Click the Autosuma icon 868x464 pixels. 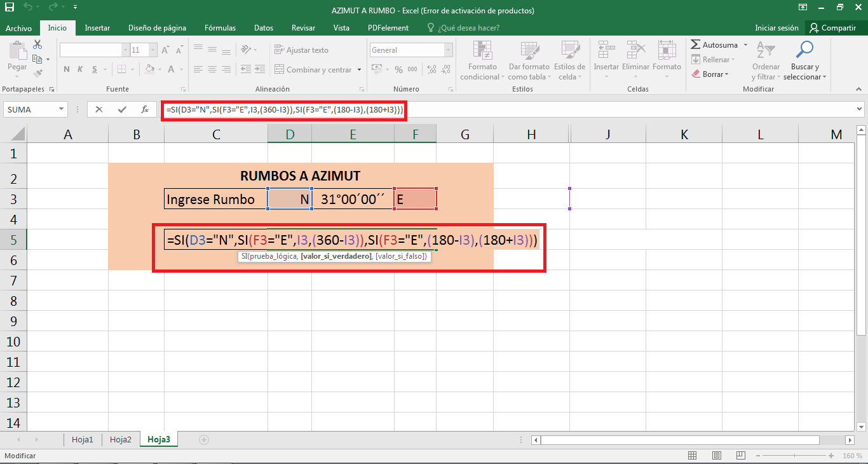pos(715,44)
